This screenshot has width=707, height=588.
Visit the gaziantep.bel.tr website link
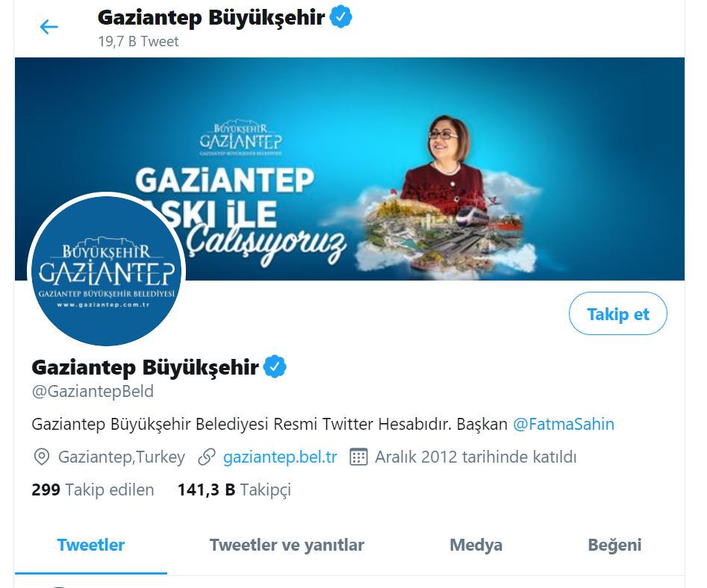pyautogui.click(x=280, y=457)
